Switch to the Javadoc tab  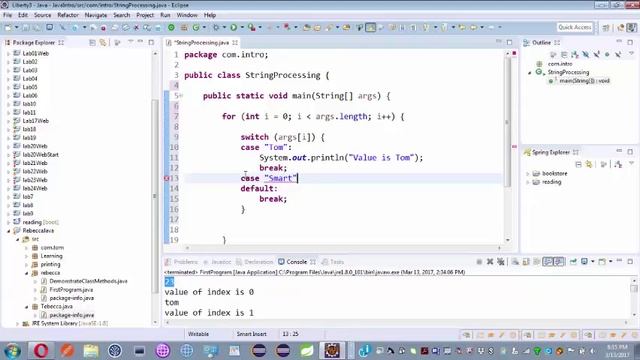click(217, 262)
